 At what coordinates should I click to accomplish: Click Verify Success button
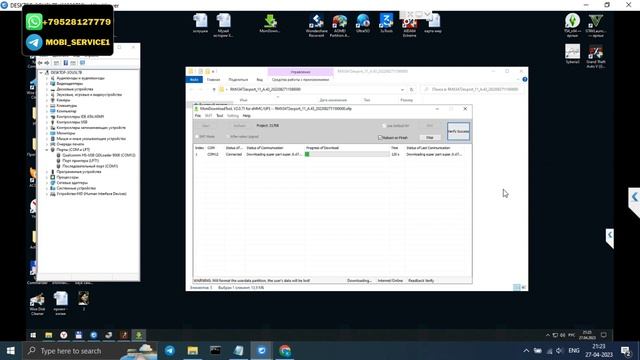click(458, 131)
